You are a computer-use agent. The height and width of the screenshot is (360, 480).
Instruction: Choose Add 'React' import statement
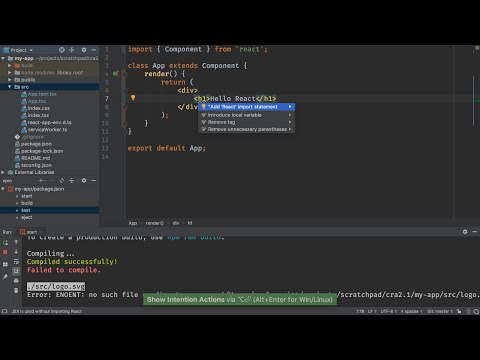(x=246, y=107)
